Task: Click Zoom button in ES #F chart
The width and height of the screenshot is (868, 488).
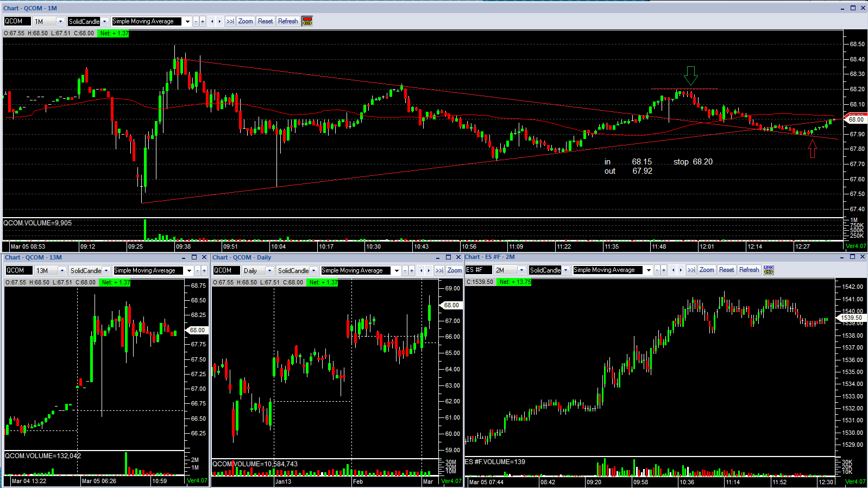Action: (x=707, y=270)
